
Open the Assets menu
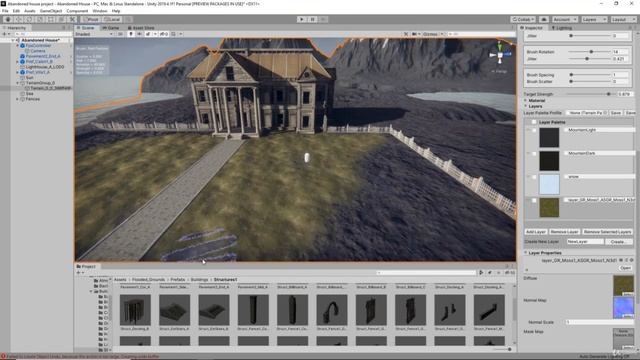coord(30,11)
